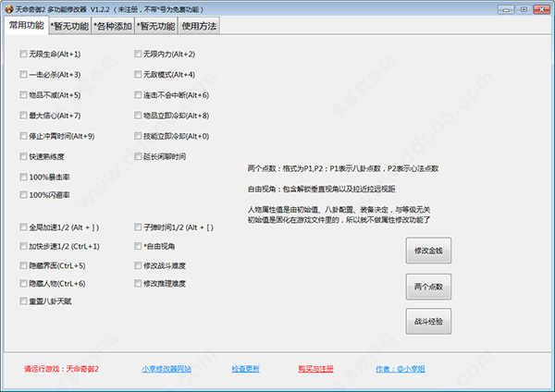Enable 100%闪避率
The image size is (555, 392).
click(x=23, y=195)
